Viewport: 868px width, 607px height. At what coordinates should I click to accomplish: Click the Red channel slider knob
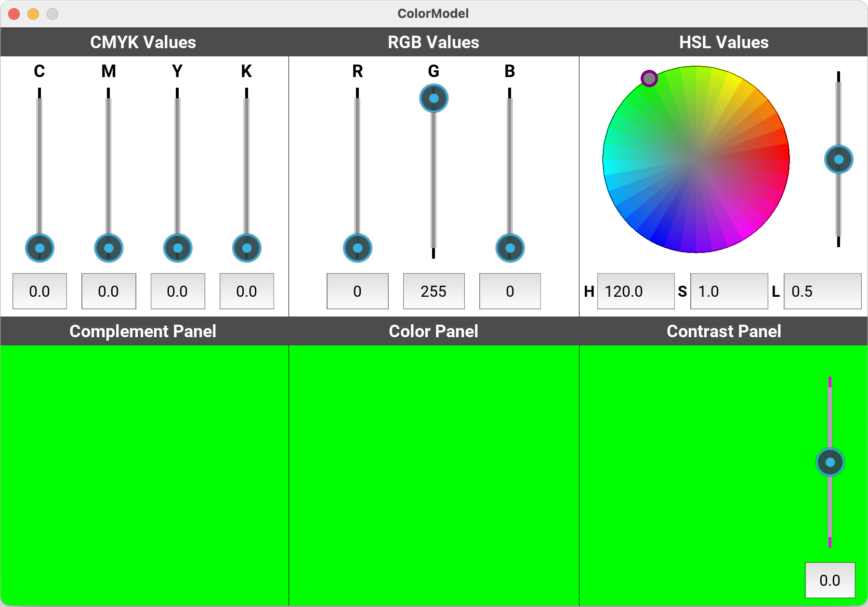[x=357, y=248]
